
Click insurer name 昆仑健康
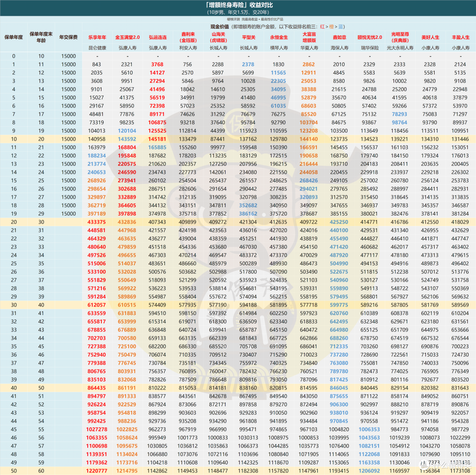(x=97, y=48)
